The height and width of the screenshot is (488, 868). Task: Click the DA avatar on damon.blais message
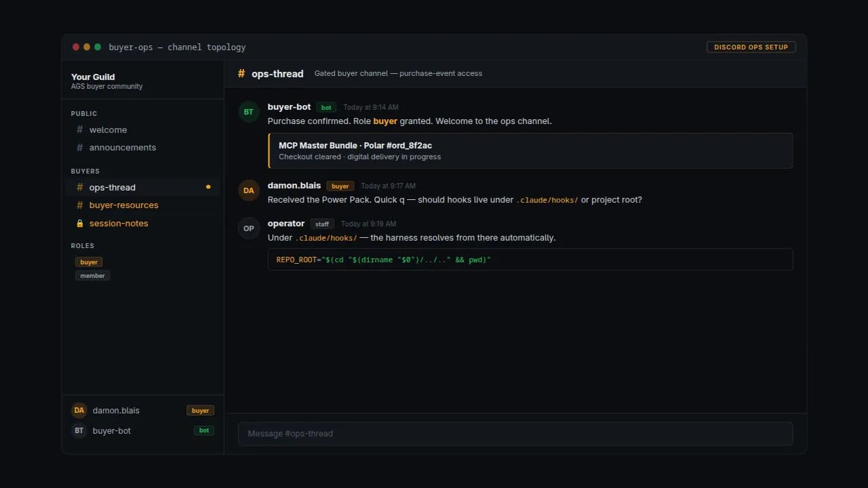(x=249, y=190)
